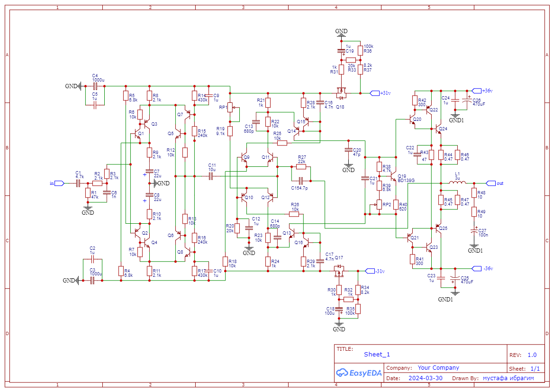Select the REV 1.0 revision field
Viewport: 554px width, 392px height.
531,355
